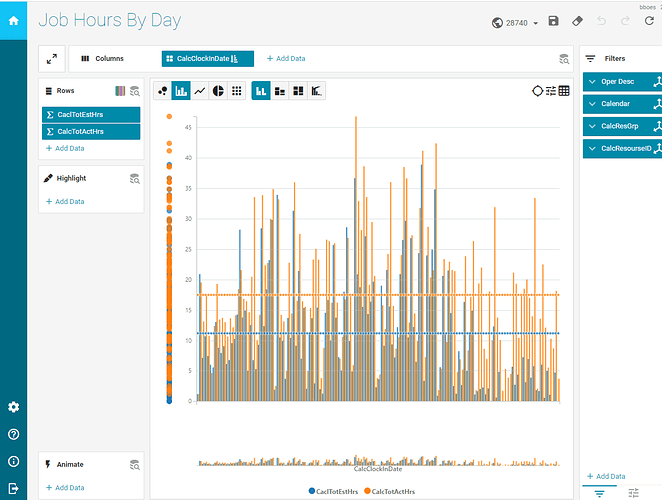Click the Job Hours By Day title
Viewport: 662px width, 500px height.
(110, 20)
